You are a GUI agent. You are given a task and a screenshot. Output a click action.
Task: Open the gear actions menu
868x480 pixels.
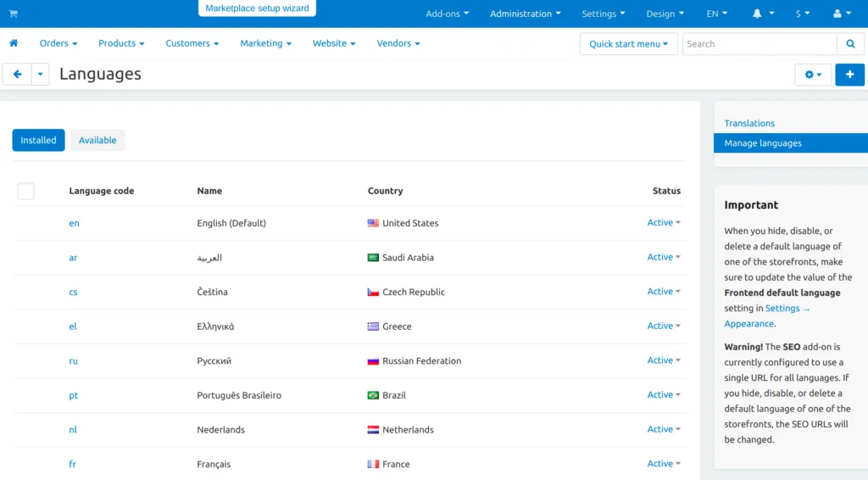pyautogui.click(x=813, y=74)
